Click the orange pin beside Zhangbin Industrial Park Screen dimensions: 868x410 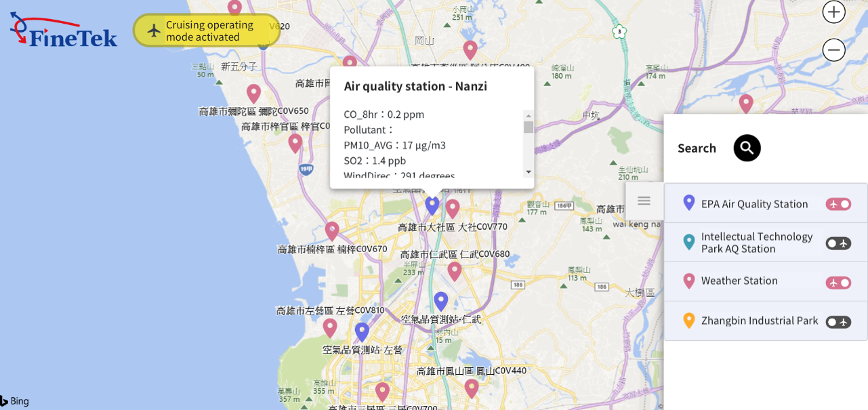[x=689, y=321]
